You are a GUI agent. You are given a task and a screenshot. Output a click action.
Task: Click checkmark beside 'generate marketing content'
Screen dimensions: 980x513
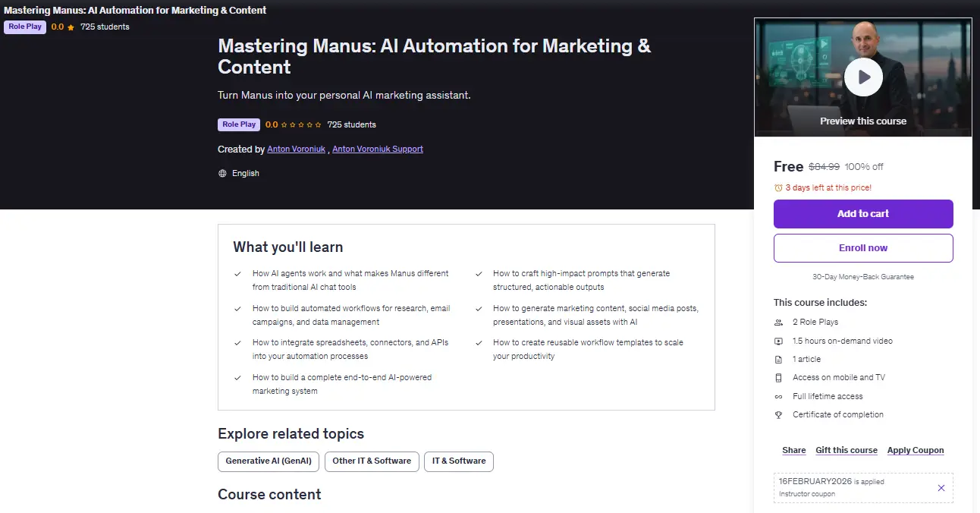(x=479, y=309)
